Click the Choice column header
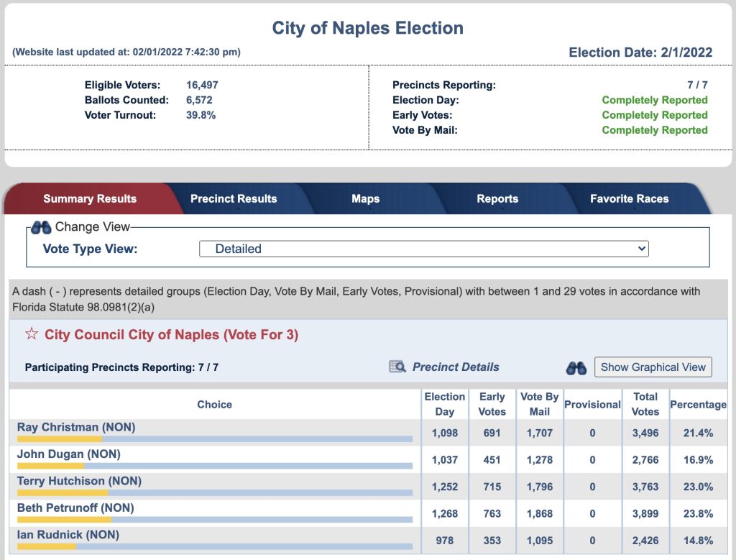This screenshot has height=560, width=736. pos(214,405)
